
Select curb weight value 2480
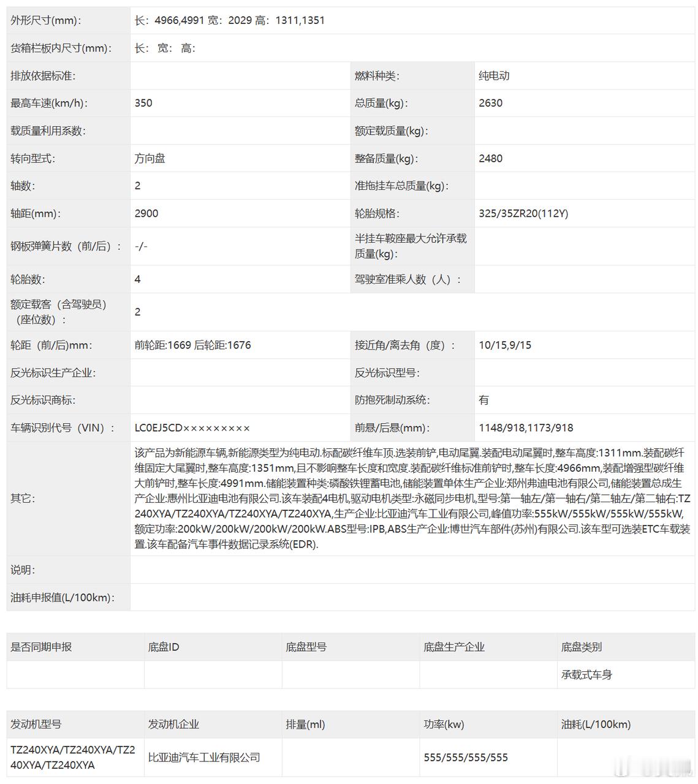(490, 158)
